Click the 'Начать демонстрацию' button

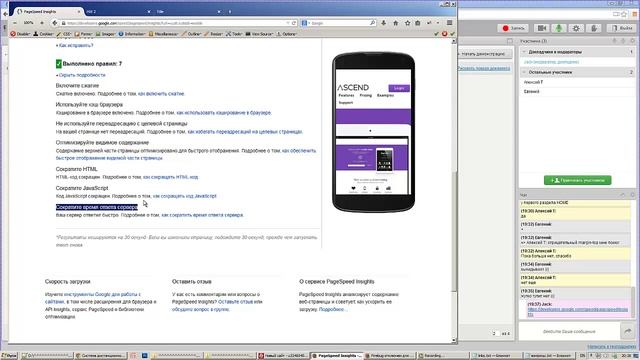tap(483, 54)
